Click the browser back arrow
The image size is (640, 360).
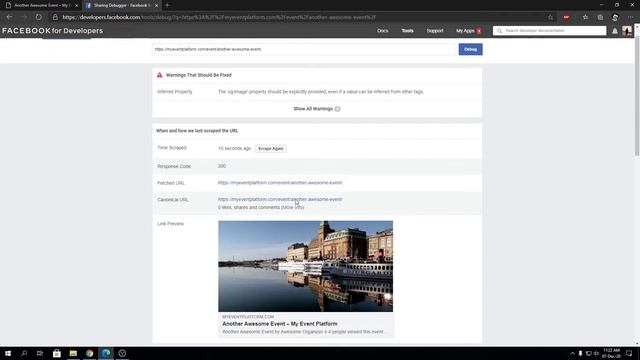9,17
